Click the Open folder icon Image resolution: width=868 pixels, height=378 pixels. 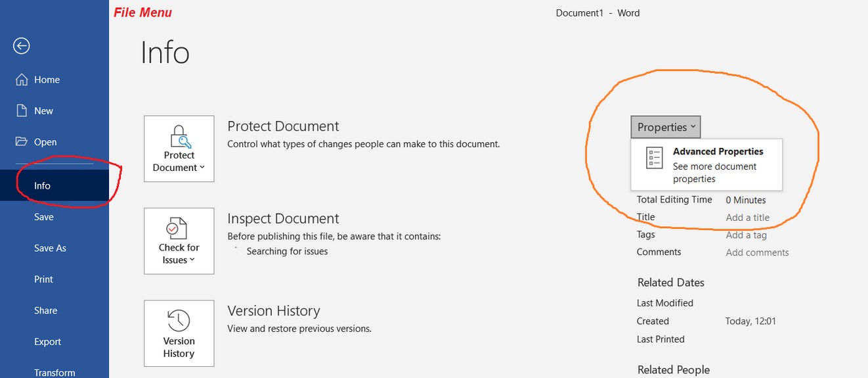pos(22,142)
